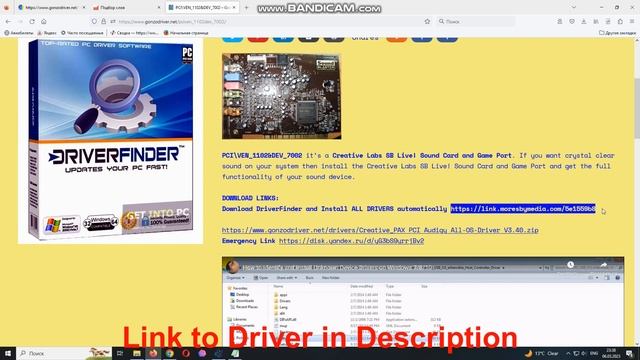Open the notification center icon
640x360 pixels.
point(630,353)
